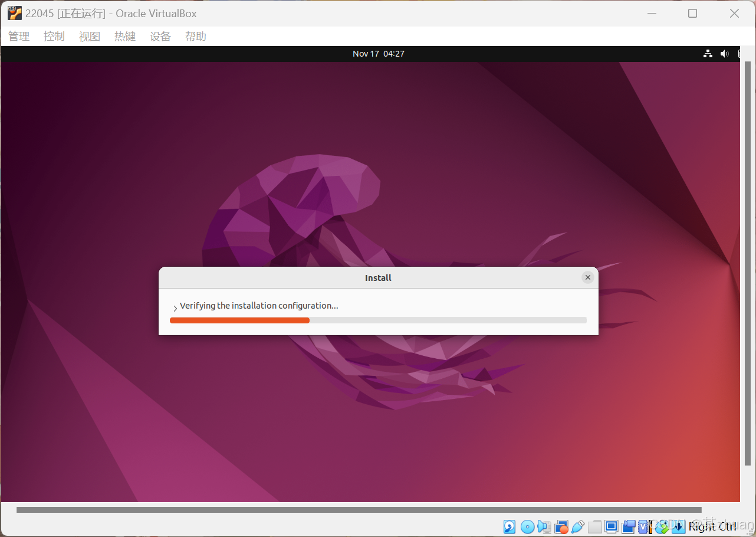
Task: Click the audio speaker icon in VirtualBox status bar
Action: point(544,526)
